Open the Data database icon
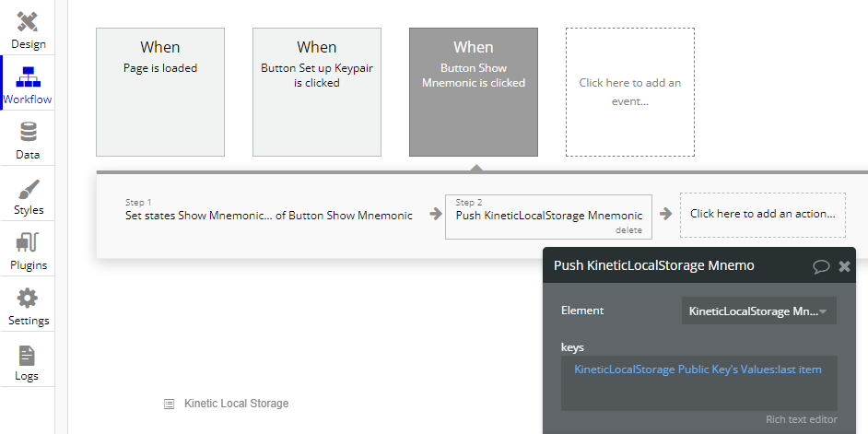This screenshot has width=868, height=434. point(28,133)
